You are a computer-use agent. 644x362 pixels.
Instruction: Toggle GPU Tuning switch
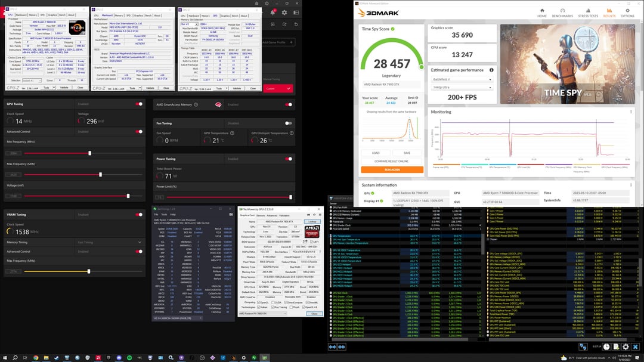139,104
